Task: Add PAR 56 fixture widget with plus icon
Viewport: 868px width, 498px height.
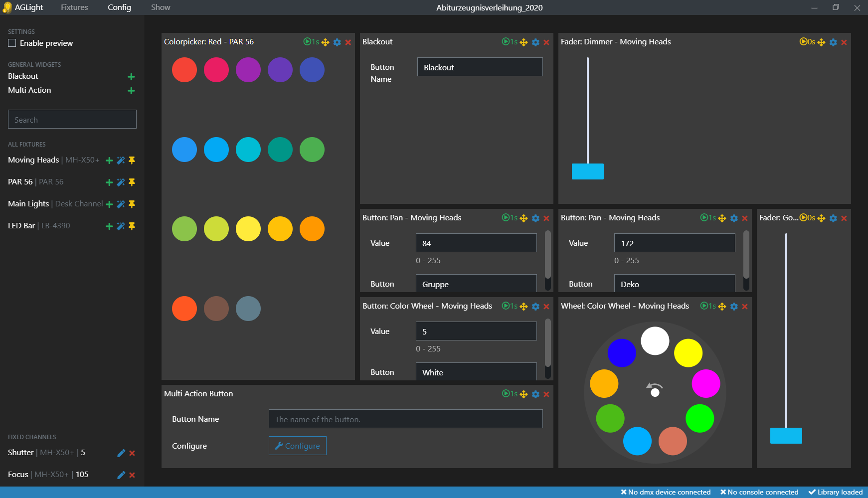Action: tap(109, 182)
